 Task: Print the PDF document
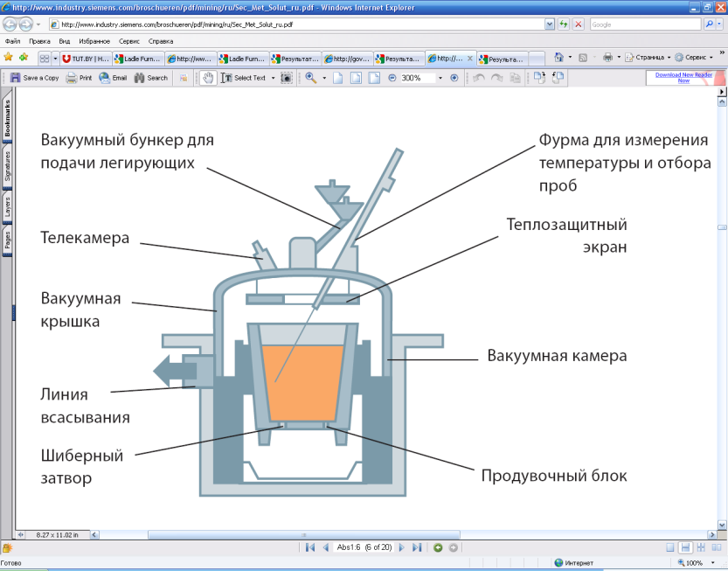[79, 78]
